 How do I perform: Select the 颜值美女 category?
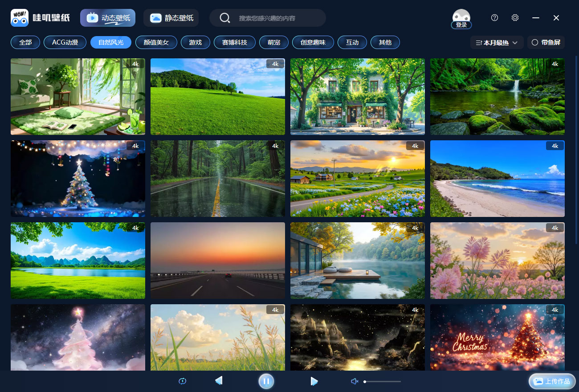tap(156, 42)
